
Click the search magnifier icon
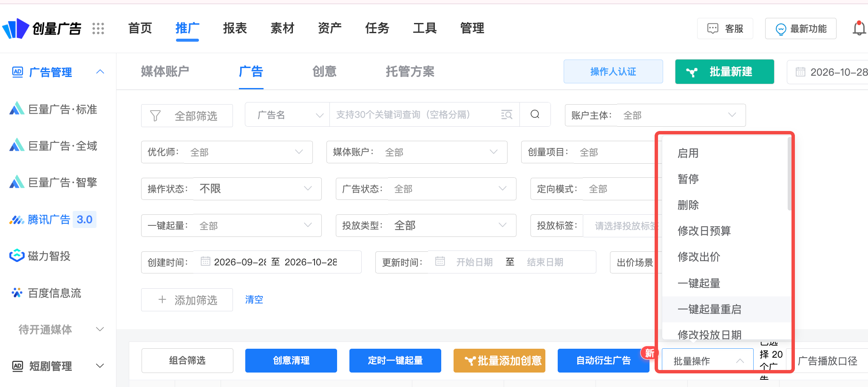pos(535,114)
